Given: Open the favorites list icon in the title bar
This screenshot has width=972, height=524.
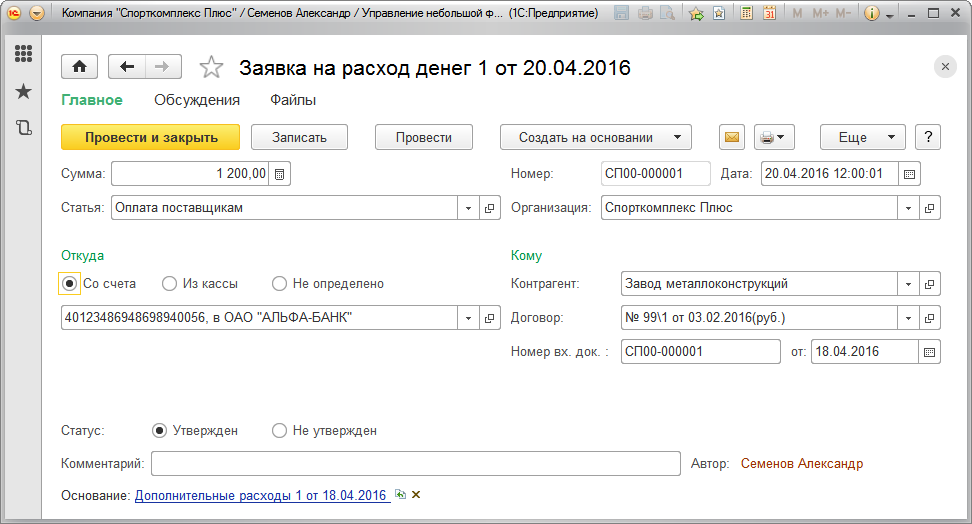Looking at the screenshot, I should click(x=719, y=13).
